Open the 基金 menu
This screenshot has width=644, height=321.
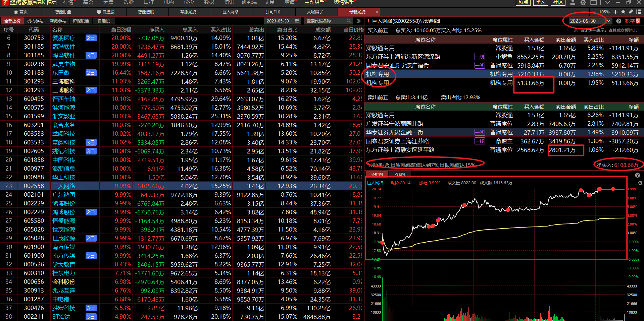coord(88,2)
